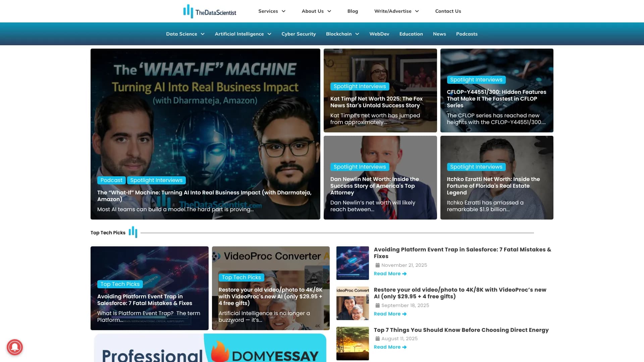This screenshot has height=362, width=644.
Task: Open the Cyber Security category
Action: pos(299,34)
